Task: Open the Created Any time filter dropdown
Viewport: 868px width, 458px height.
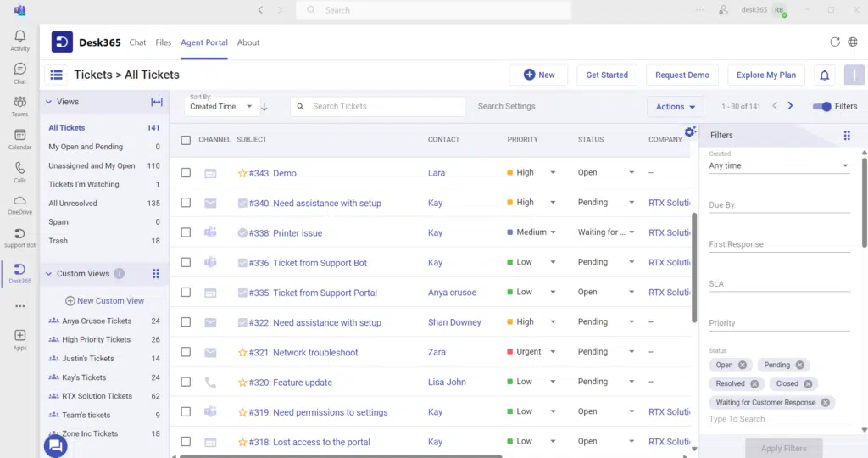Action: (x=778, y=166)
